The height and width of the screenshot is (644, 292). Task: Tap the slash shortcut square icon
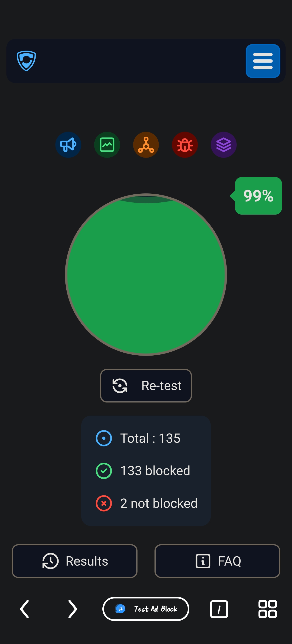click(x=219, y=609)
